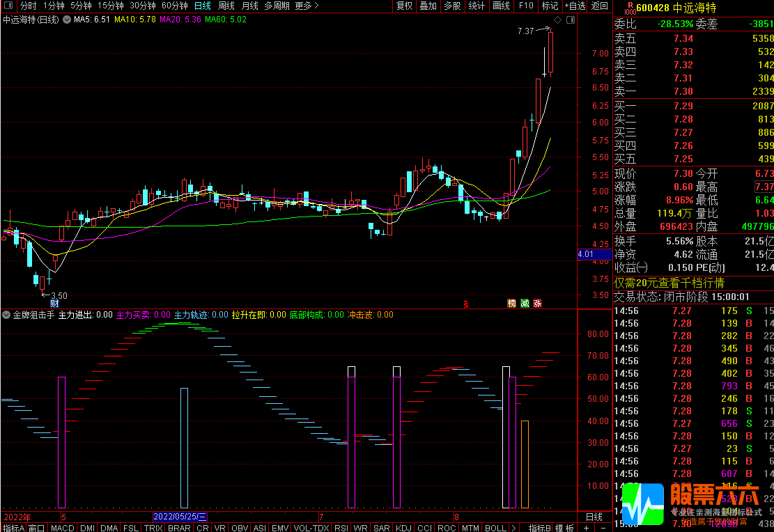Select the 日线 daily period tab
Image resolution: width=774 pixels, height=532 pixels.
pos(203,6)
